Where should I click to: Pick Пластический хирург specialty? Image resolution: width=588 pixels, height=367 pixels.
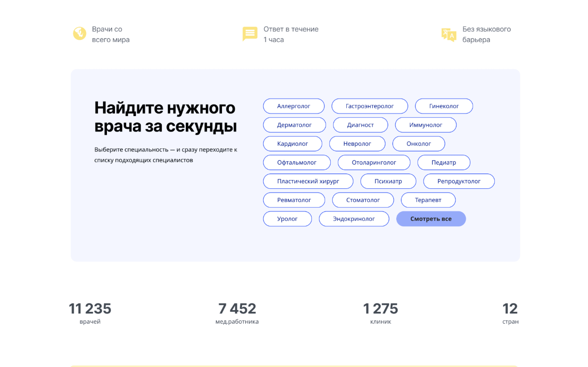point(308,181)
